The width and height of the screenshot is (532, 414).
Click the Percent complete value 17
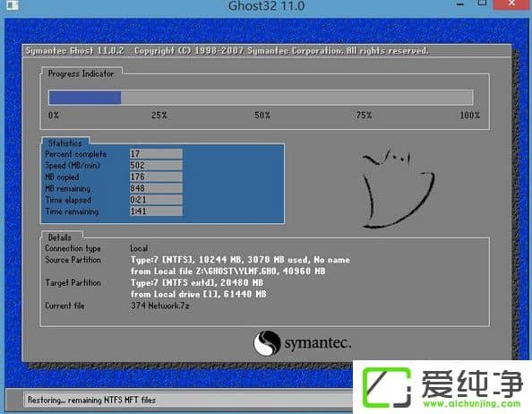click(156, 154)
